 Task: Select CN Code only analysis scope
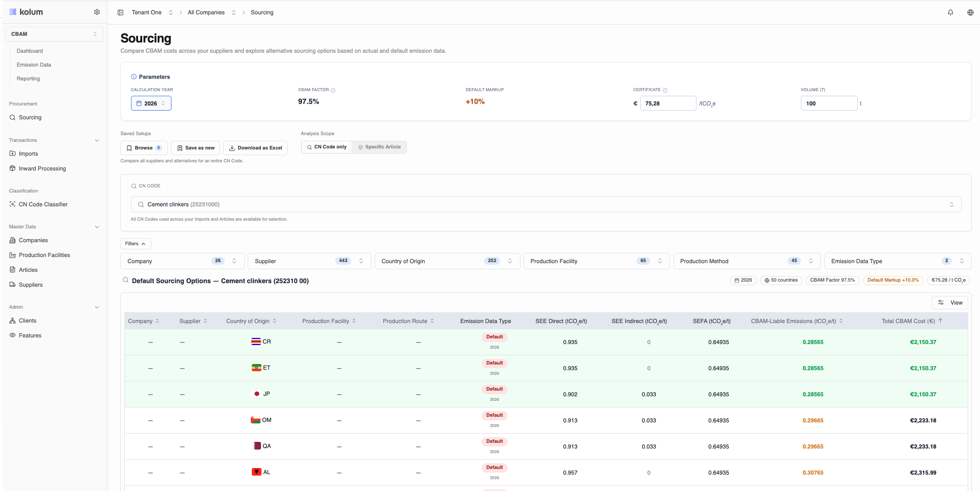[x=326, y=147]
